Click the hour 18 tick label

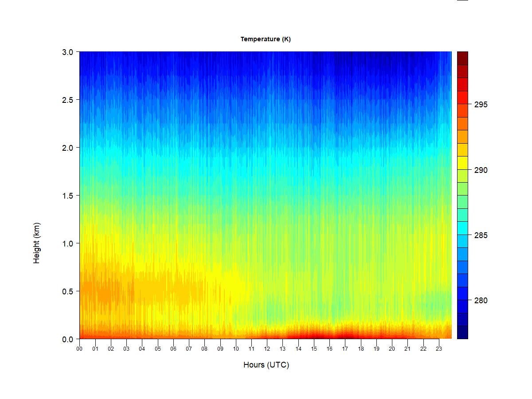point(361,349)
